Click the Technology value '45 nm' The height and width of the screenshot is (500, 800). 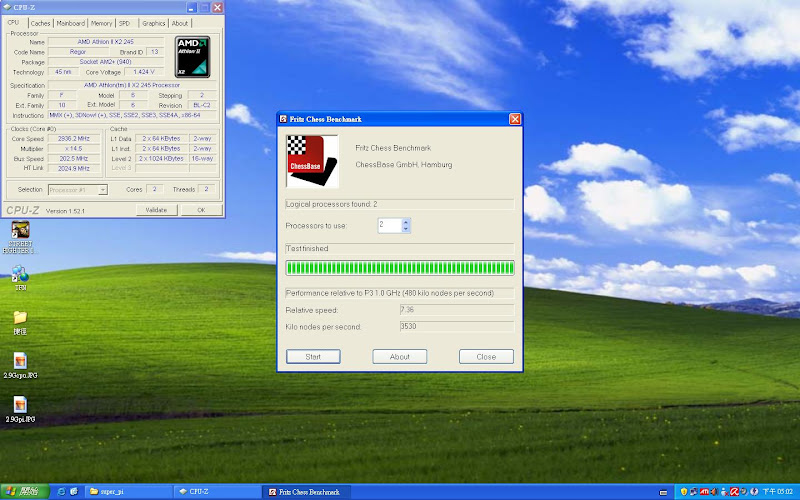point(63,72)
